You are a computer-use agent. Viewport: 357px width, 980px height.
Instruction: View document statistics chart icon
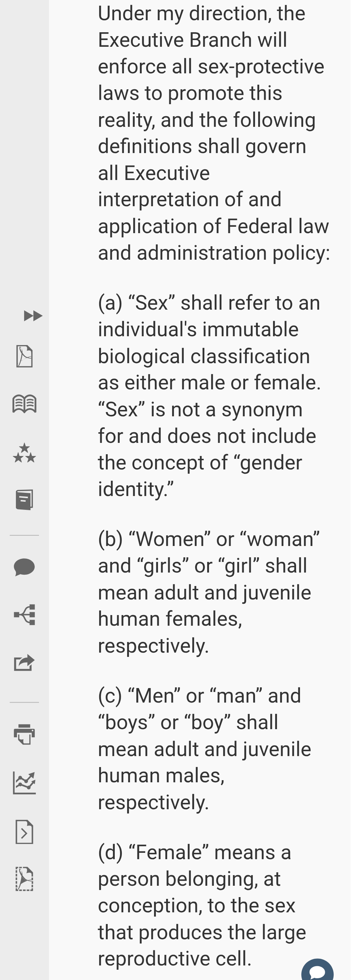[24, 783]
